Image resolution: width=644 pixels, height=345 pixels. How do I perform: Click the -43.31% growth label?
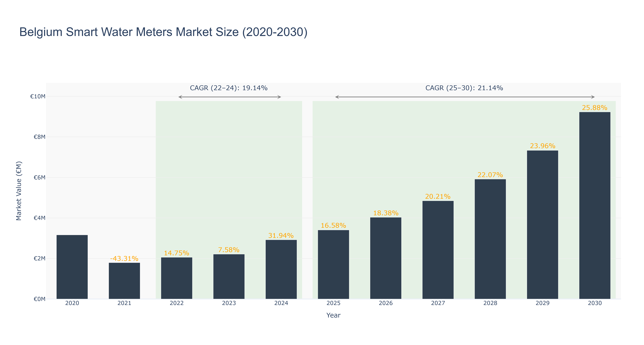[x=124, y=259]
